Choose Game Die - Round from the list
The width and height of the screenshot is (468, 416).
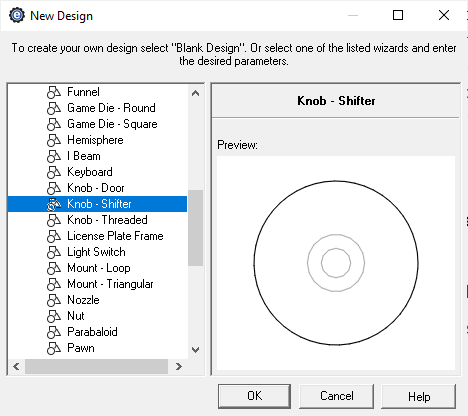[111, 108]
